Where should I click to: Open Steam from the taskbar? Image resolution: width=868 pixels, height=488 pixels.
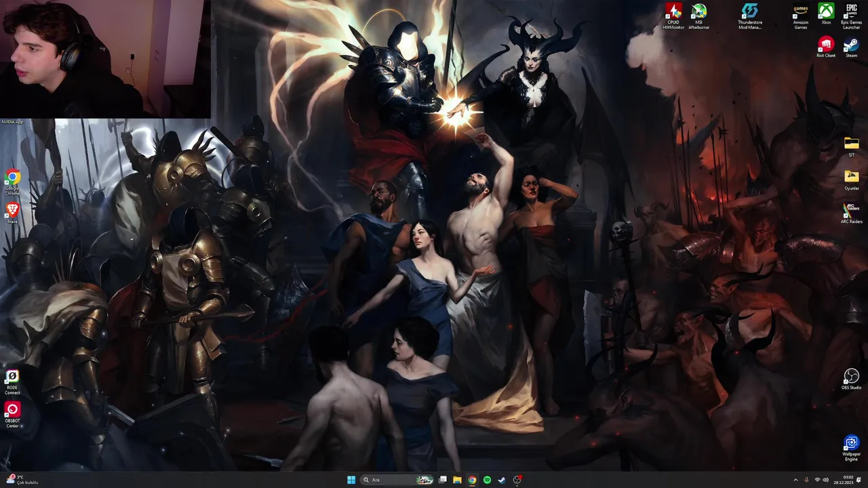(x=502, y=480)
